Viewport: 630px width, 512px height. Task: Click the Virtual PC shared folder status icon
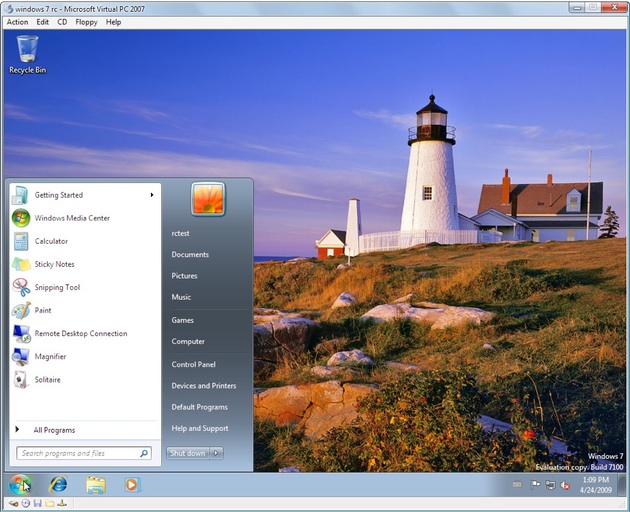tap(50, 503)
